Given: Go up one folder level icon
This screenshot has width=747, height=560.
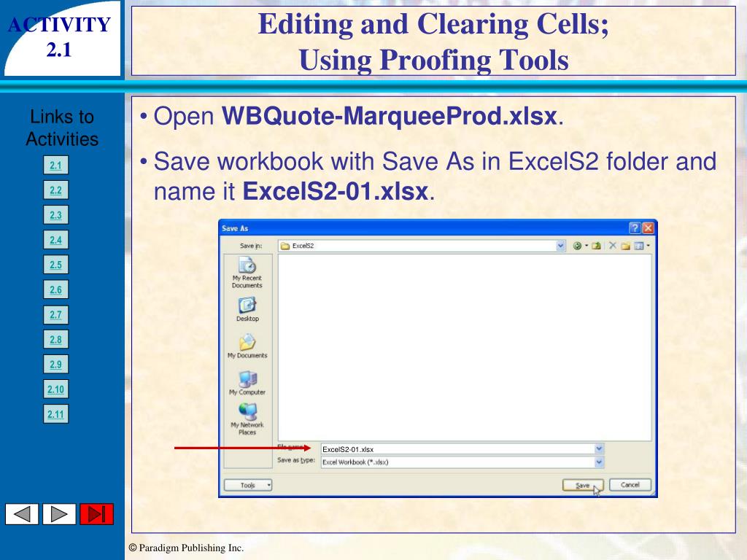Looking at the screenshot, I should pos(596,246).
